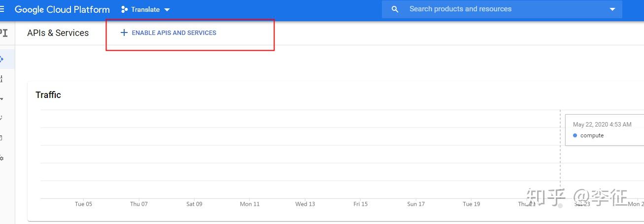Viewport: 644px width, 224px height.
Task: Click the APIs & Services page title
Action: pos(58,33)
